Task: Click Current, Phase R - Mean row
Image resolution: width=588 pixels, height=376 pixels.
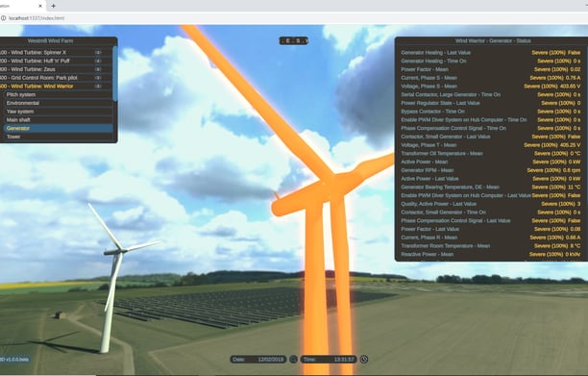Action: [491, 238]
